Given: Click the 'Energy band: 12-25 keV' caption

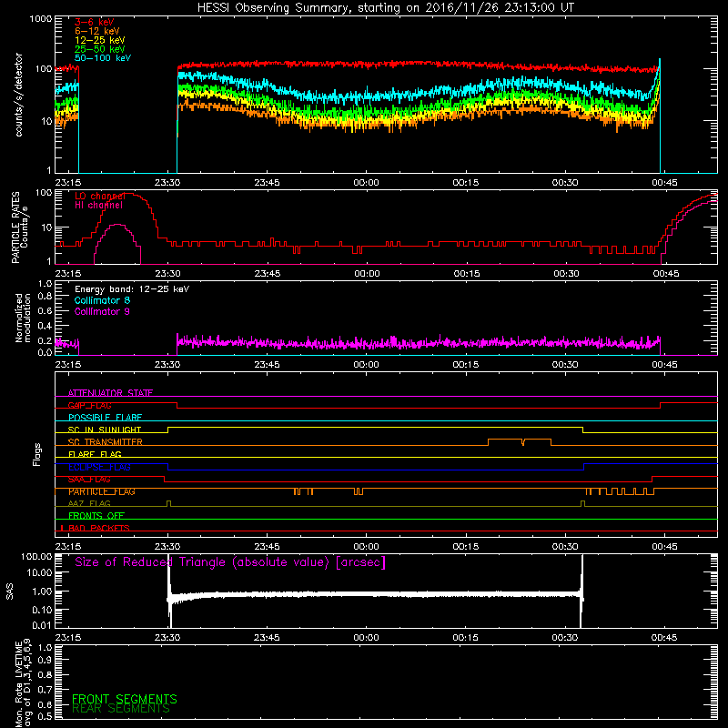Looking at the screenshot, I should [x=132, y=289].
